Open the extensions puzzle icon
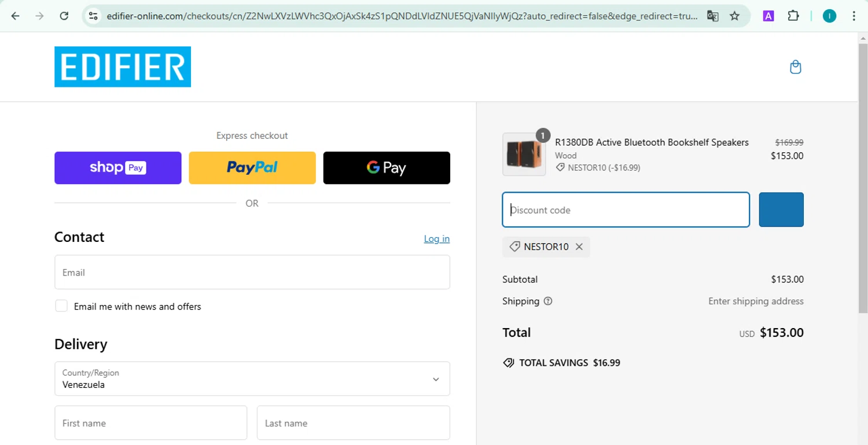The height and width of the screenshot is (445, 868). point(793,16)
